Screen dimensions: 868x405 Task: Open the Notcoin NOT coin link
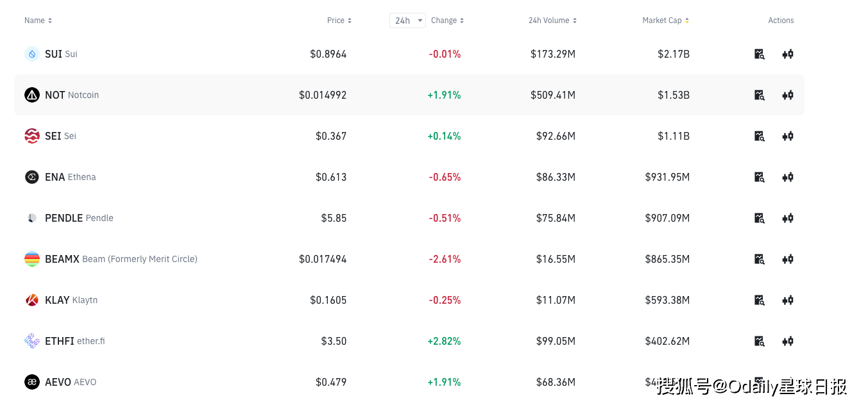[x=71, y=95]
